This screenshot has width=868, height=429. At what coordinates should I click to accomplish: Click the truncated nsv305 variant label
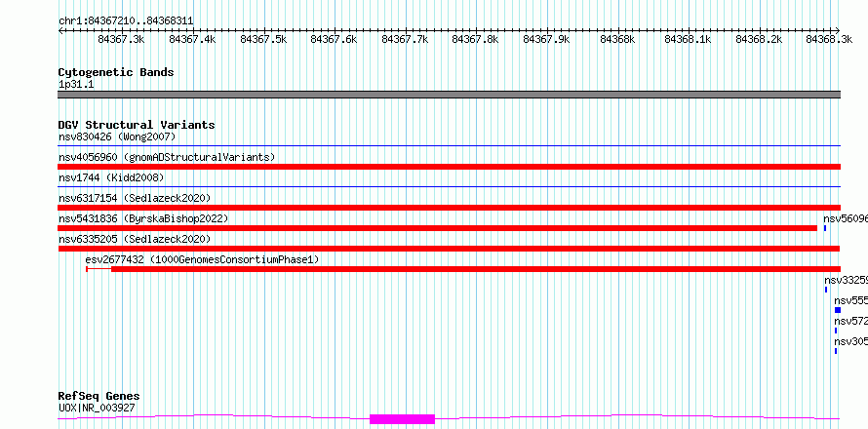click(850, 341)
